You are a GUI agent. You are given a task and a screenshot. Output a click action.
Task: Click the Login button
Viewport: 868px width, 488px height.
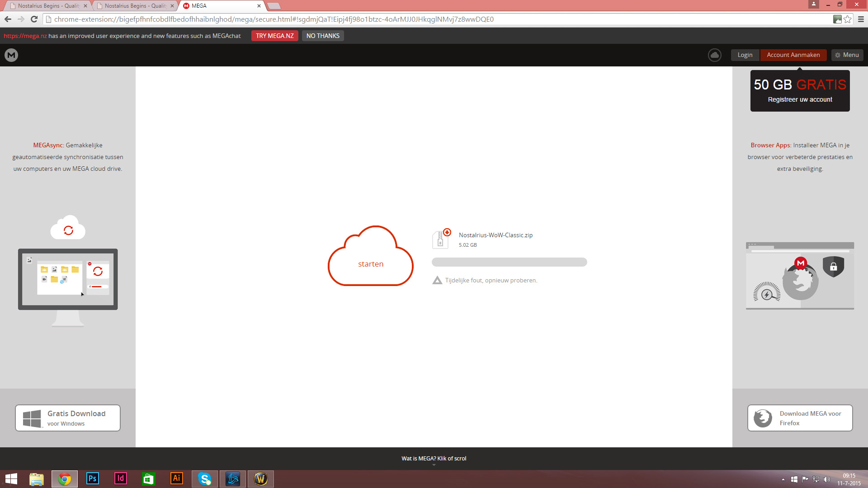point(745,55)
